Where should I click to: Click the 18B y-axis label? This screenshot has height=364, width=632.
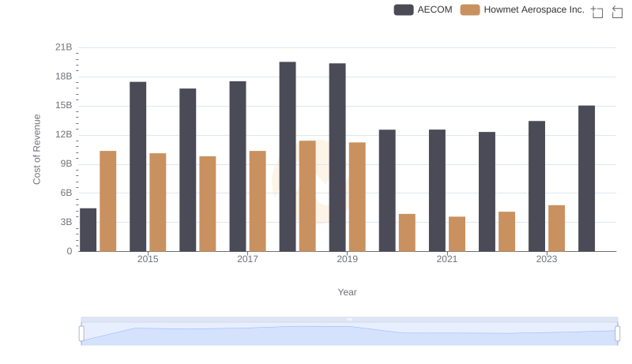click(x=64, y=77)
